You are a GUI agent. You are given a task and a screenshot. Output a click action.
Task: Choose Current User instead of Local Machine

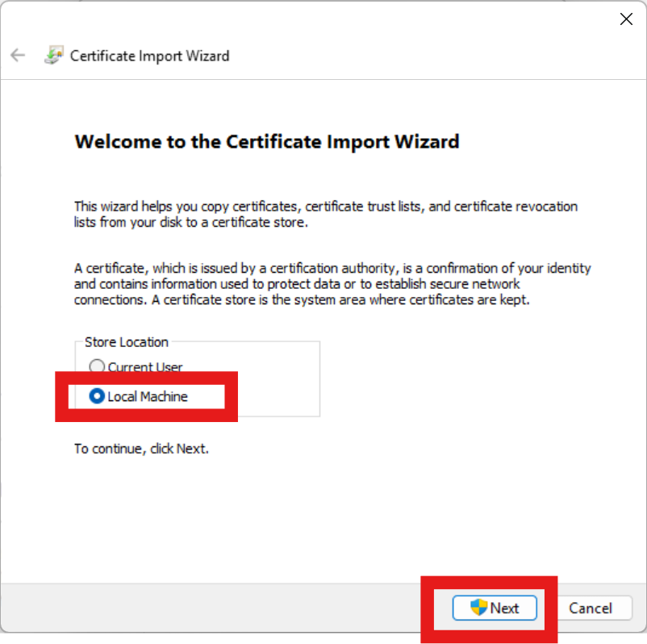click(97, 366)
